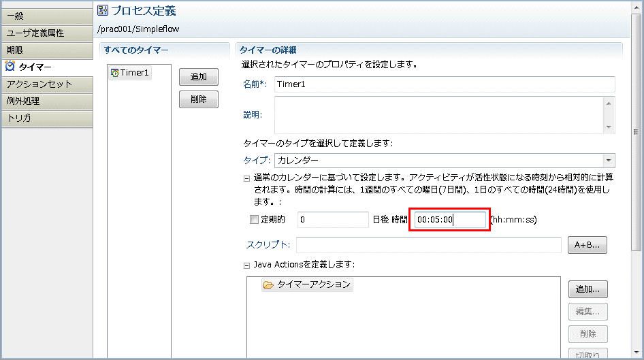Click 追加... button for Java Actions

point(587,289)
